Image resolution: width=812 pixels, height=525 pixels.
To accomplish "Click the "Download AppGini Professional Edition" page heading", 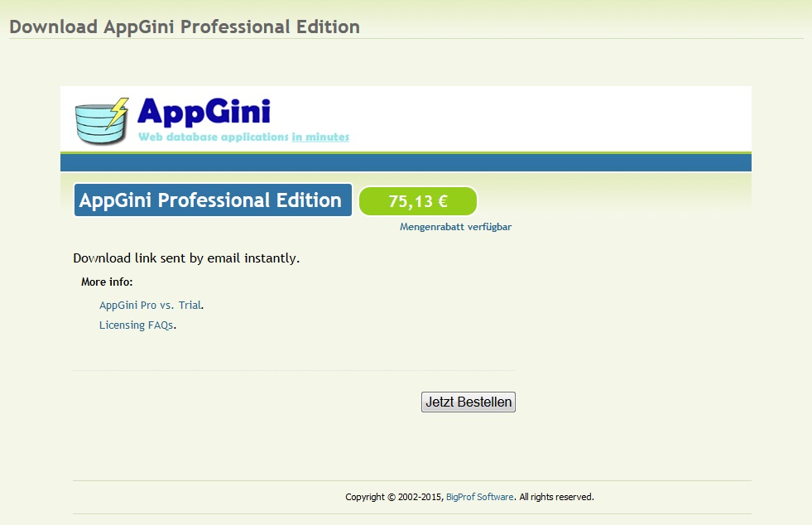I will [x=185, y=27].
